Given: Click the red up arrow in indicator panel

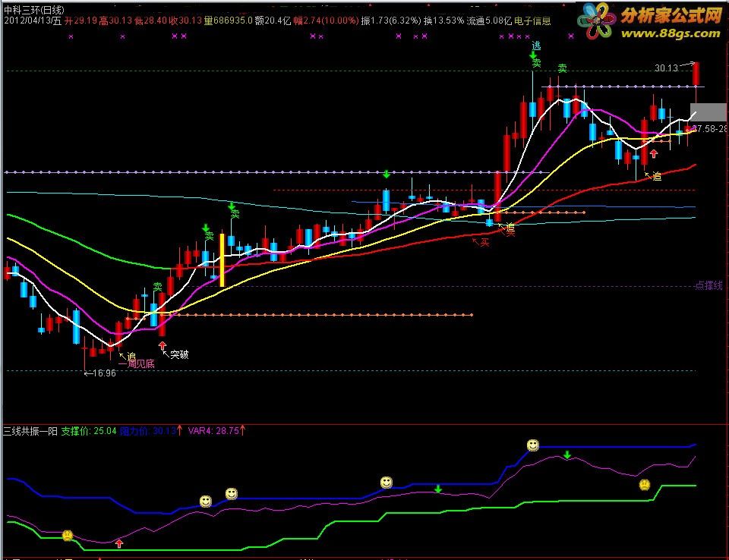Looking at the screenshot, I should click(119, 543).
